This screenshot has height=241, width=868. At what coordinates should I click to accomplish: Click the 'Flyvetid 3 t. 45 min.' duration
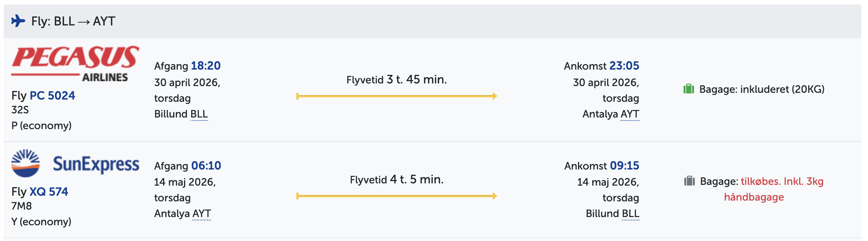(x=397, y=79)
